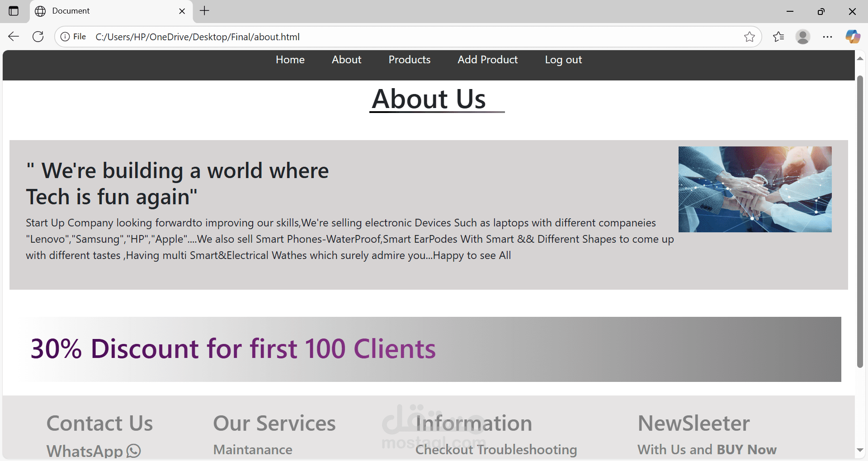This screenshot has height=461, width=868.
Task: Navigate to Products page
Action: [410, 60]
